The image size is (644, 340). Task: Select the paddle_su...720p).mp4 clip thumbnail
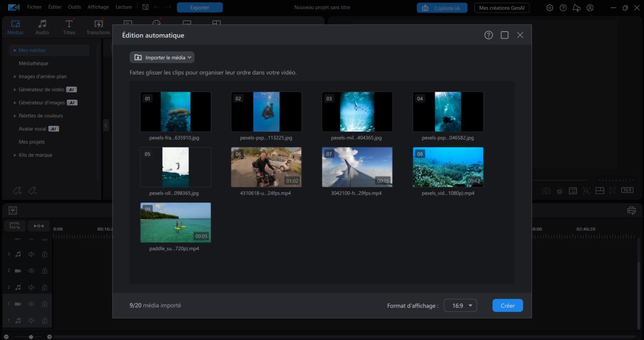tap(175, 223)
